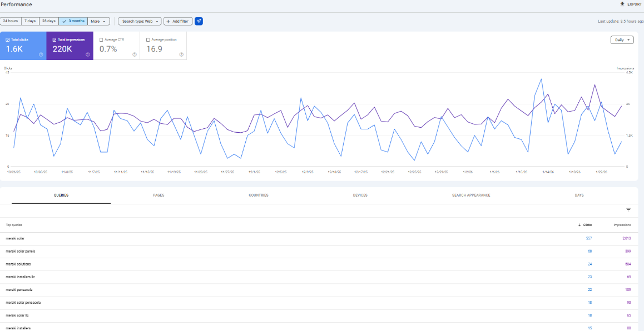Click the 220K total impressions value
This screenshot has height=331, width=644.
(x=62, y=49)
